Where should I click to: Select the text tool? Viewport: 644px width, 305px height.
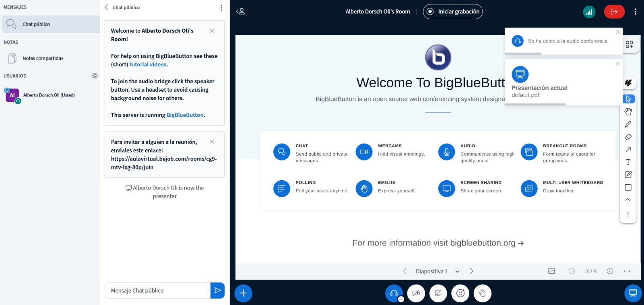pos(628,162)
